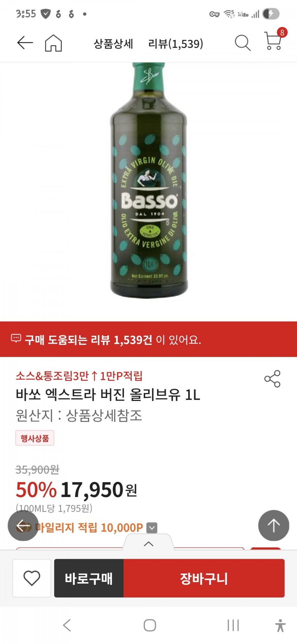This screenshot has height=644, width=297.
Task: Jump to top with up-arrow button
Action: [x=274, y=525]
